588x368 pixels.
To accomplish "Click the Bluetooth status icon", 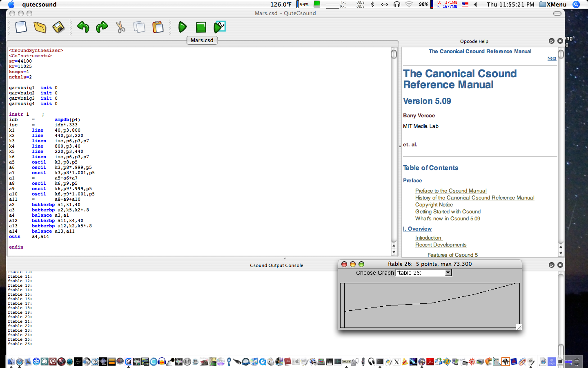I will [372, 4].
